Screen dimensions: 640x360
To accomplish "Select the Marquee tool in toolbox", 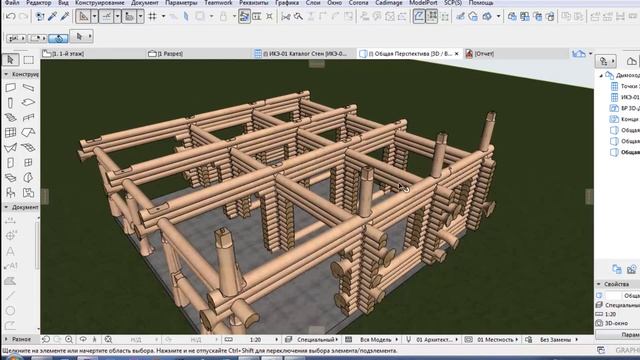I will [28, 60].
